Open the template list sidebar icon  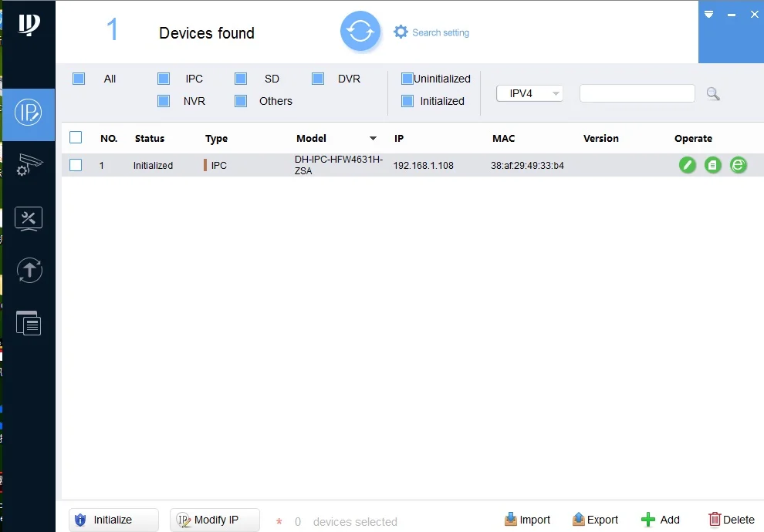pos(29,323)
